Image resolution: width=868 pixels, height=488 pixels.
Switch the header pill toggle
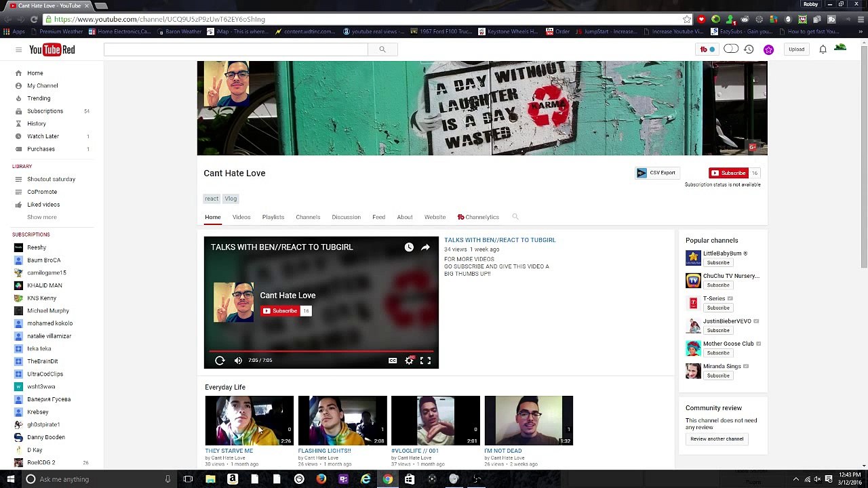[x=730, y=49]
